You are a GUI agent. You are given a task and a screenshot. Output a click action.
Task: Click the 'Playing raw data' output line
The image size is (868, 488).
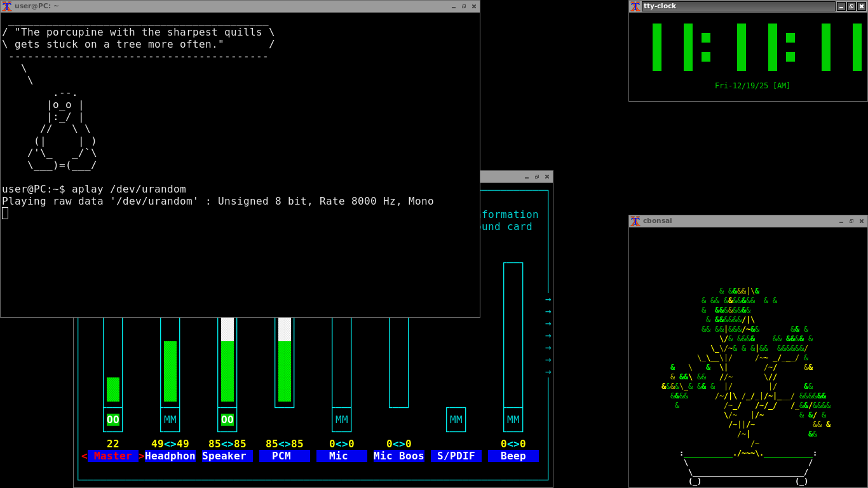pyautogui.click(x=218, y=201)
